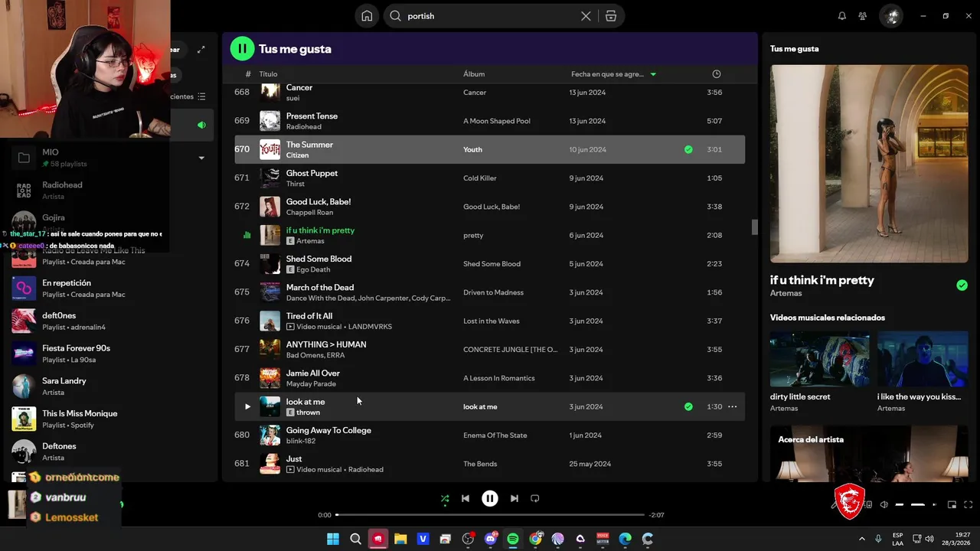Expand the library panel with arrows icon
The image size is (980, 551).
(x=201, y=50)
